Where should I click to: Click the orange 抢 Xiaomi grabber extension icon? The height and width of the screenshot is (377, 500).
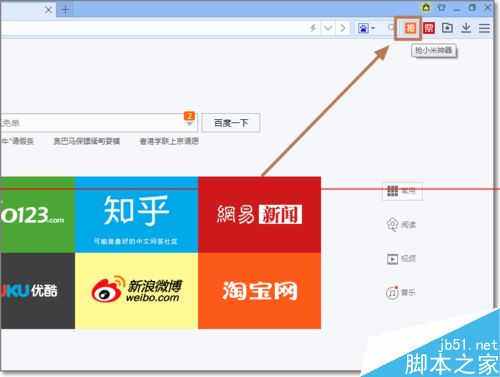pos(410,28)
